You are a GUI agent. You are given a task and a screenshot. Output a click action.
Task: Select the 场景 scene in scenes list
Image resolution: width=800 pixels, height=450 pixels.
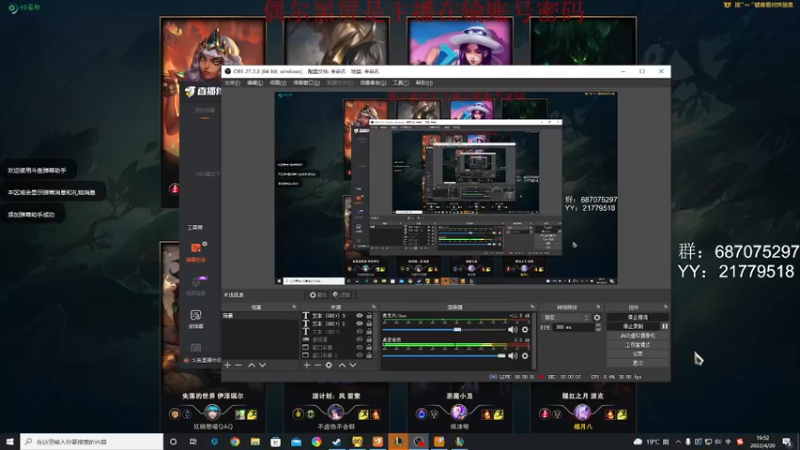pyautogui.click(x=260, y=316)
